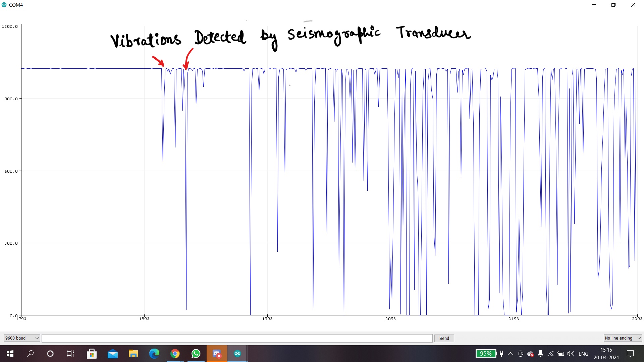Image resolution: width=644 pixels, height=362 pixels.
Task: Open File Explorer from taskbar
Action: (x=133, y=354)
